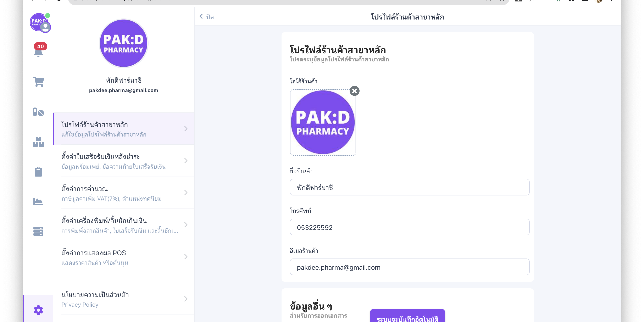Open the area chart reports icon

38,201
